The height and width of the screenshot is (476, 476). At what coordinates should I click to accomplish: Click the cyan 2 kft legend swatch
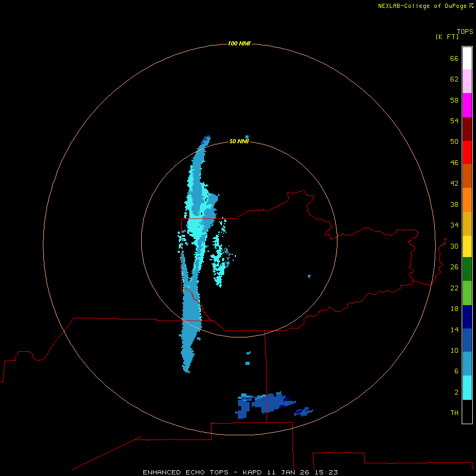(x=467, y=388)
